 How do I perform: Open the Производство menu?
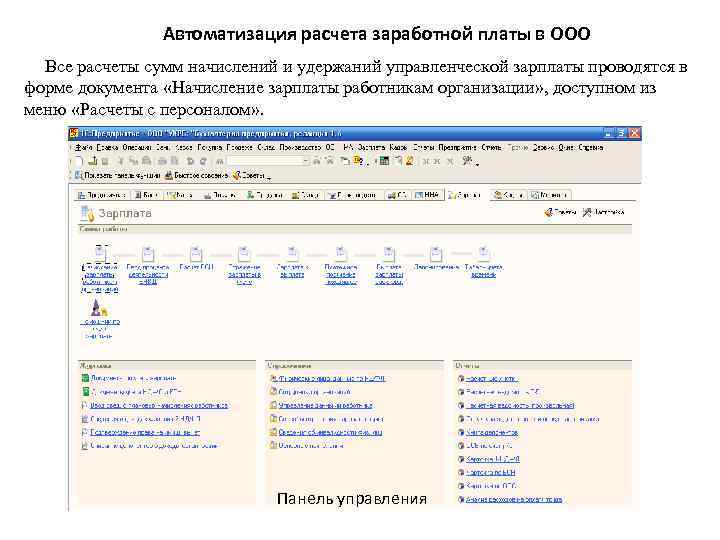tap(300, 147)
